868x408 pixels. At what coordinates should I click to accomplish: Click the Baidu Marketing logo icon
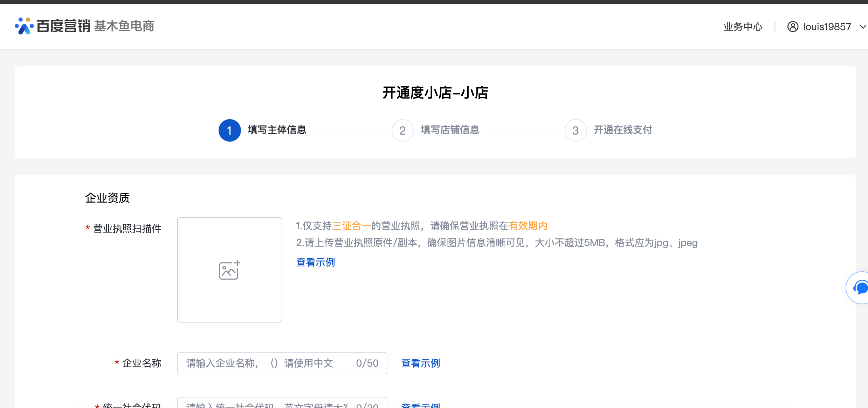click(24, 26)
